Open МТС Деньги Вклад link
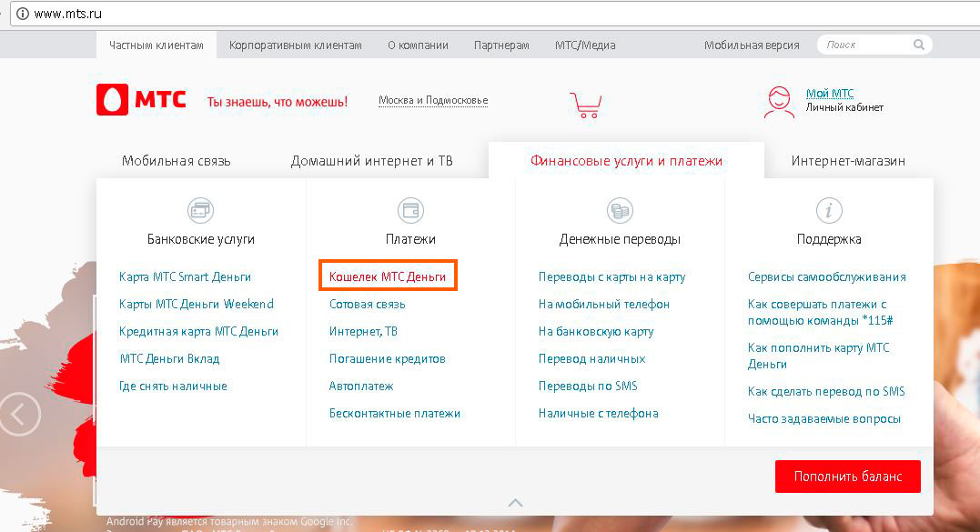The width and height of the screenshot is (980, 532). click(169, 359)
